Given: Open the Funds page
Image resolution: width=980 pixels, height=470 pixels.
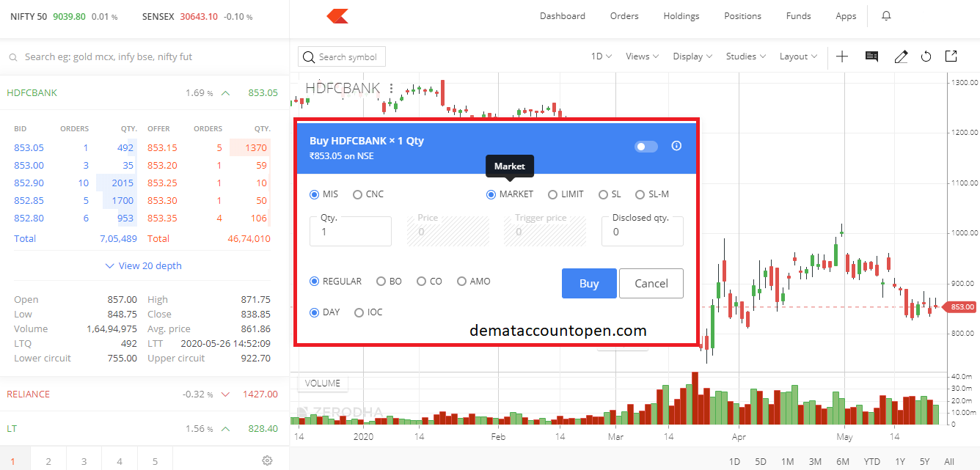Looking at the screenshot, I should tap(798, 16).
